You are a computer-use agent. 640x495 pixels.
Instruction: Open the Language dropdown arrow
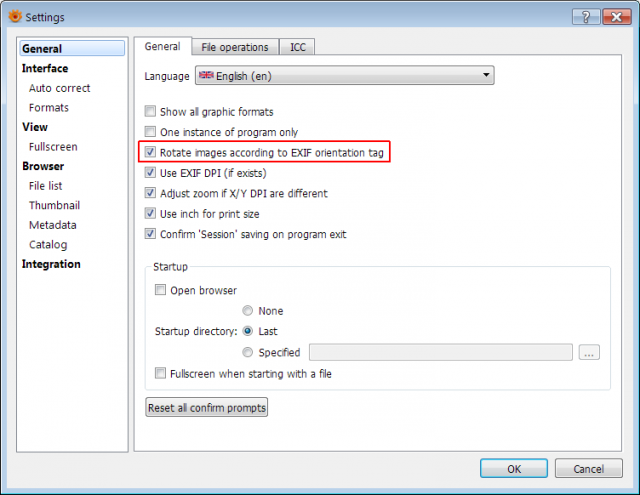pyautogui.click(x=486, y=75)
